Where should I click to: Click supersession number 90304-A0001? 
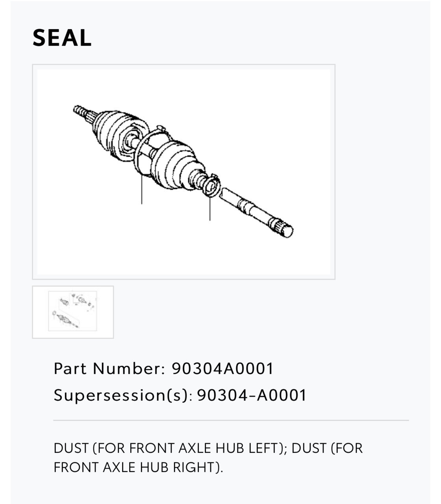point(252,395)
